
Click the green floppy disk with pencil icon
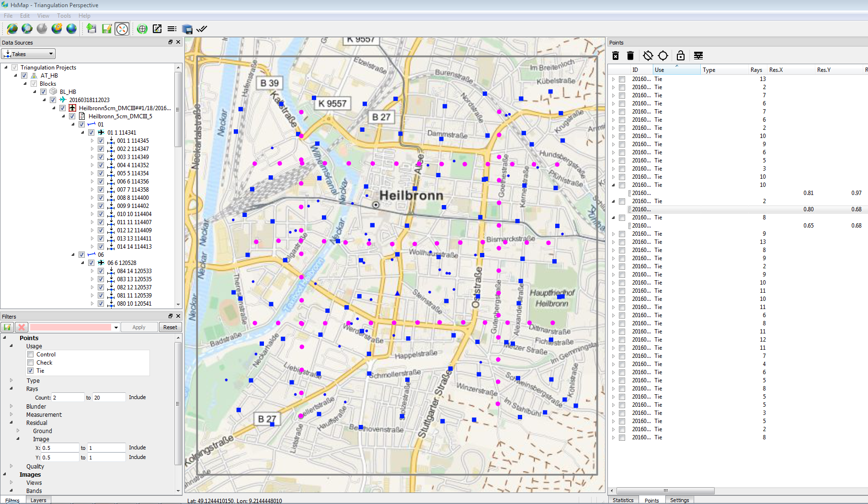pyautogui.click(x=106, y=29)
